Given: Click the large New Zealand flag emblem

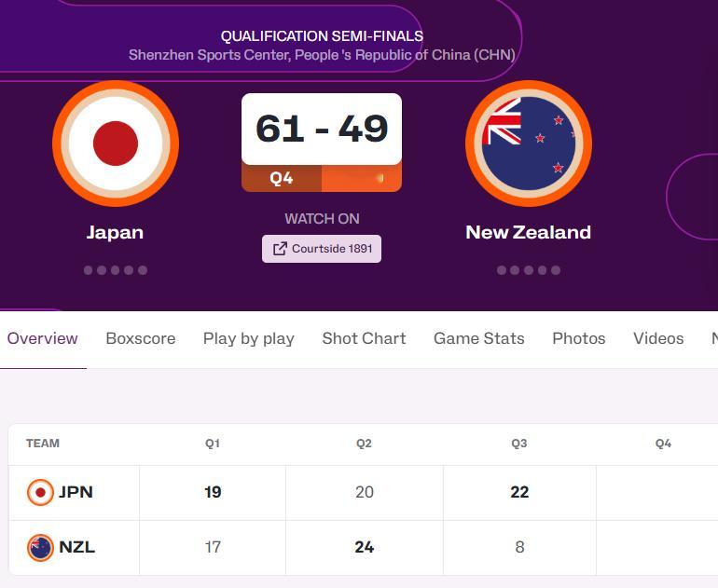Looking at the screenshot, I should 529,144.
